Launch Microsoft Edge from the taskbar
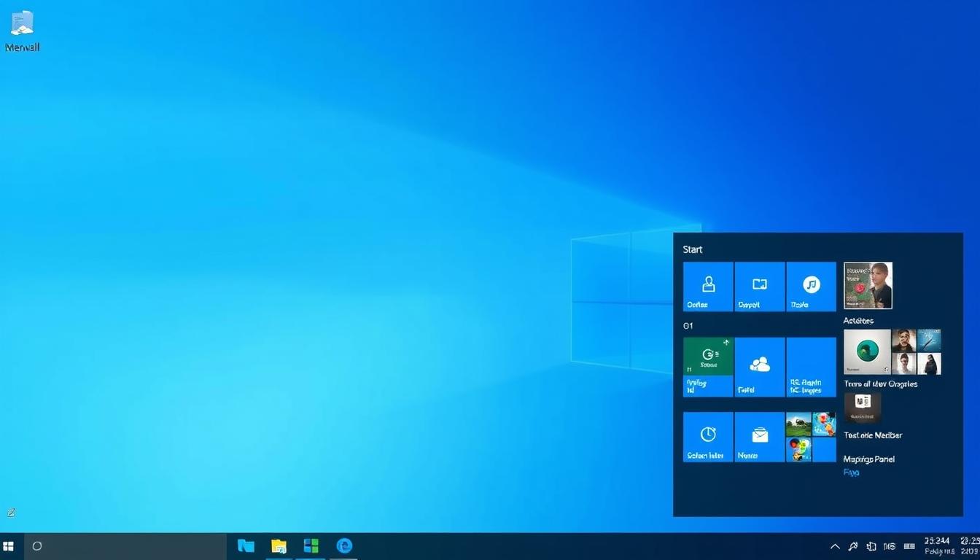 pyautogui.click(x=343, y=545)
